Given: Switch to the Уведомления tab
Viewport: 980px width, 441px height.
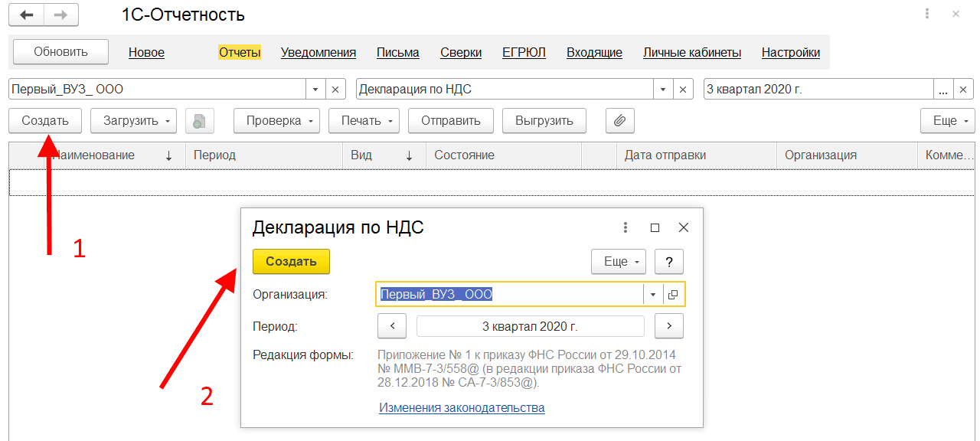Looking at the screenshot, I should [318, 53].
